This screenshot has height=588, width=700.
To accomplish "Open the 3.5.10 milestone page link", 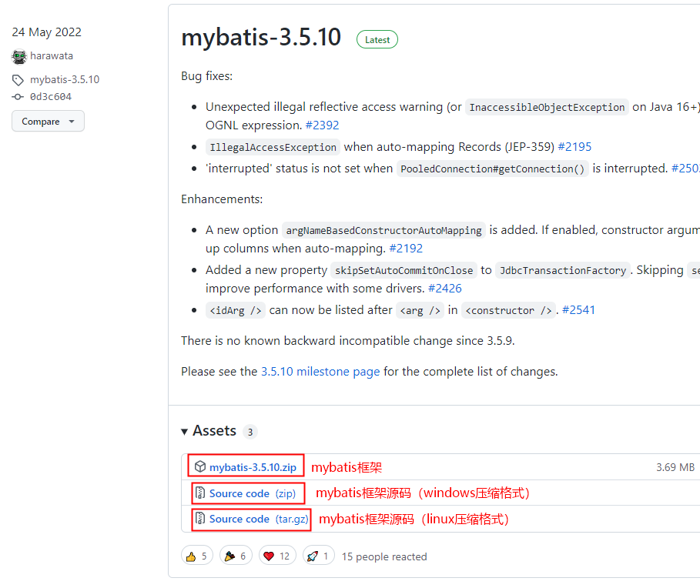I will pyautogui.click(x=320, y=371).
